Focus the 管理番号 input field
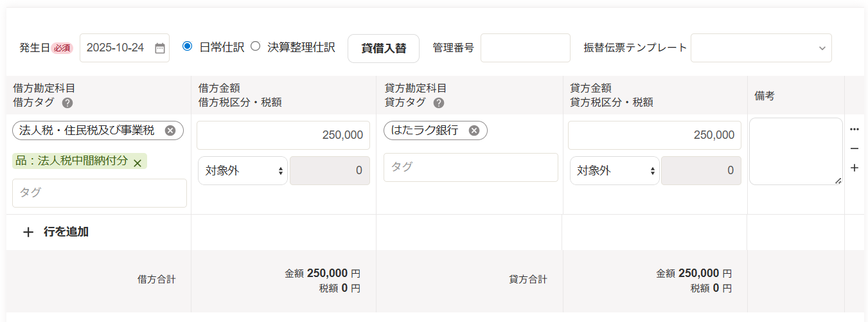This screenshot has width=868, height=322. [525, 48]
